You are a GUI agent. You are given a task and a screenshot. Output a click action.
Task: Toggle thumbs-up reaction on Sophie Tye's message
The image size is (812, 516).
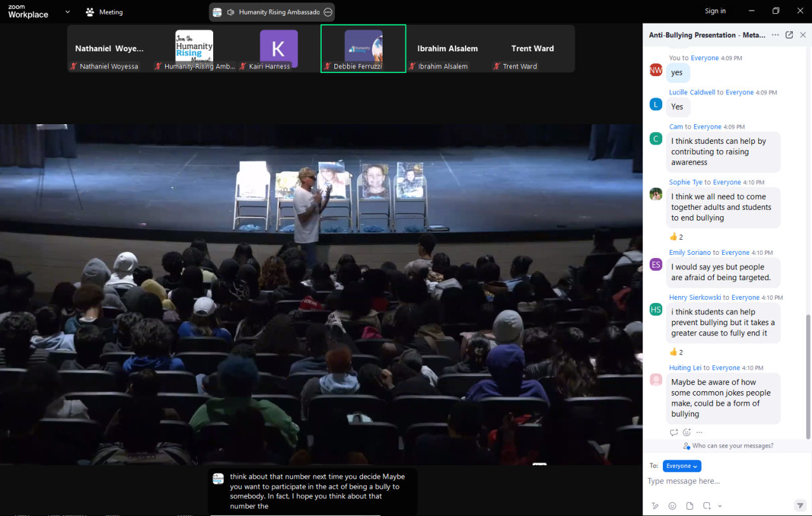point(676,237)
